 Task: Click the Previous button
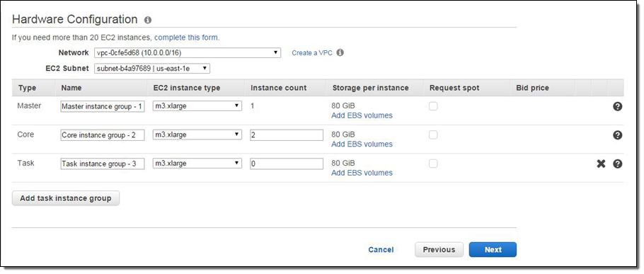point(439,250)
